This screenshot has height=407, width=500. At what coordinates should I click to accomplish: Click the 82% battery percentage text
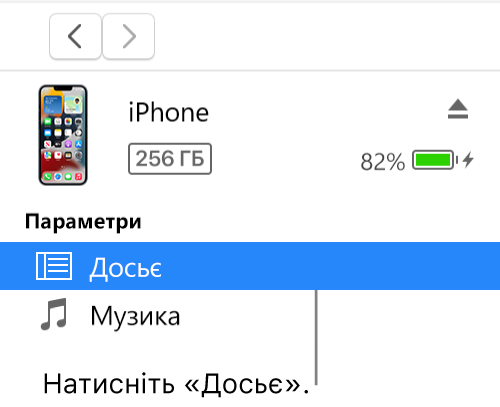tap(383, 162)
